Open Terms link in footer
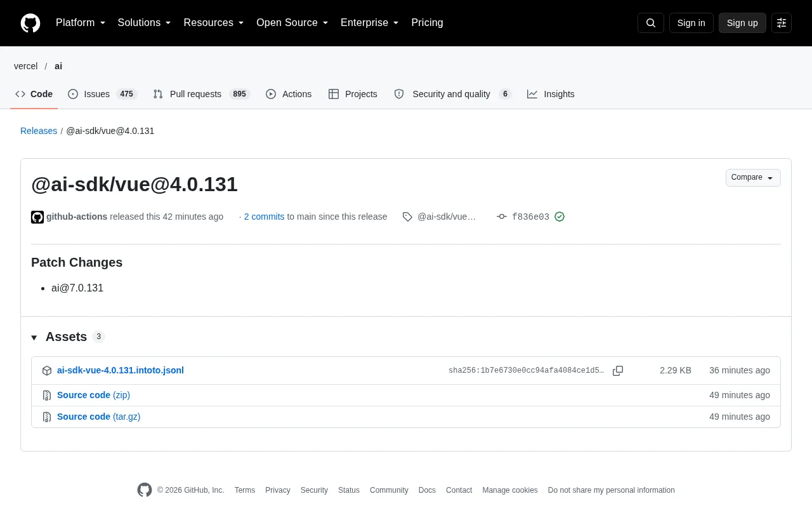The height and width of the screenshot is (508, 812). 245,490
